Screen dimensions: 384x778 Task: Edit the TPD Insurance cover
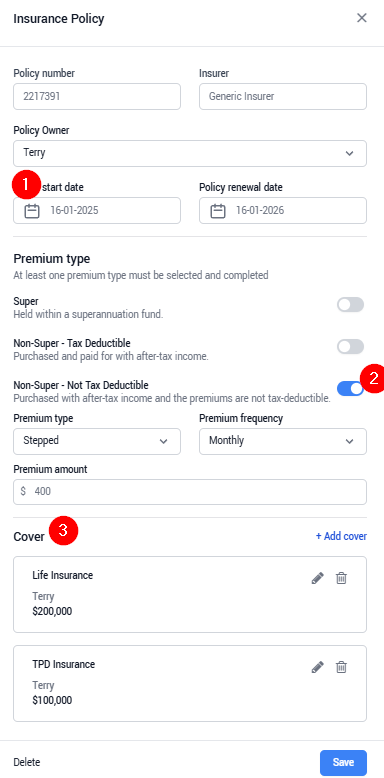click(318, 667)
